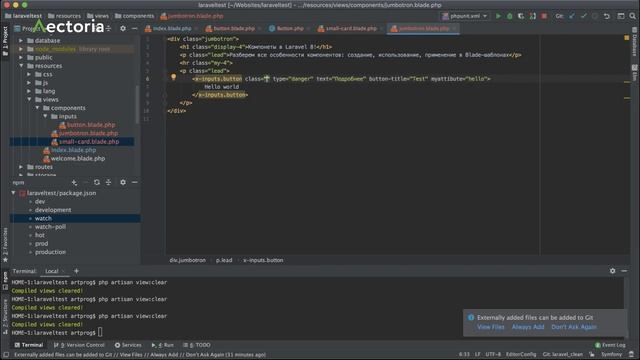Add a package.json in the npm panel
The width and height of the screenshot is (640, 360).
point(74,182)
